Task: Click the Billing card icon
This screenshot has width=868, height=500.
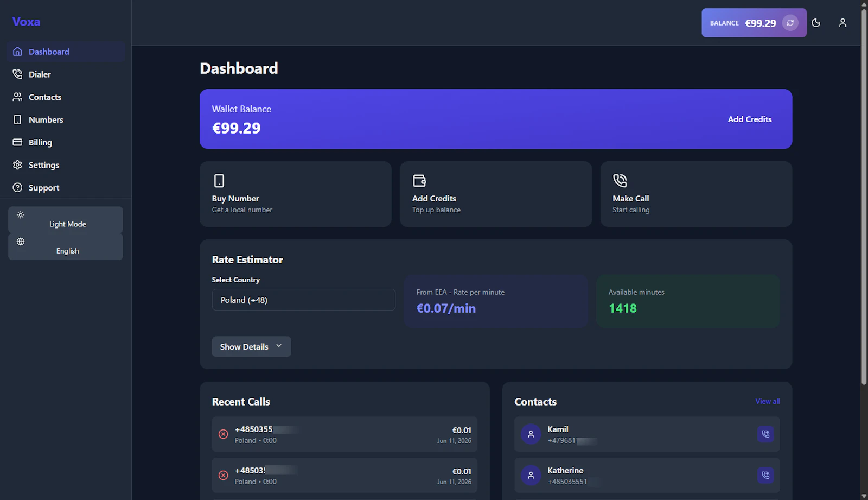Action: pyautogui.click(x=17, y=142)
